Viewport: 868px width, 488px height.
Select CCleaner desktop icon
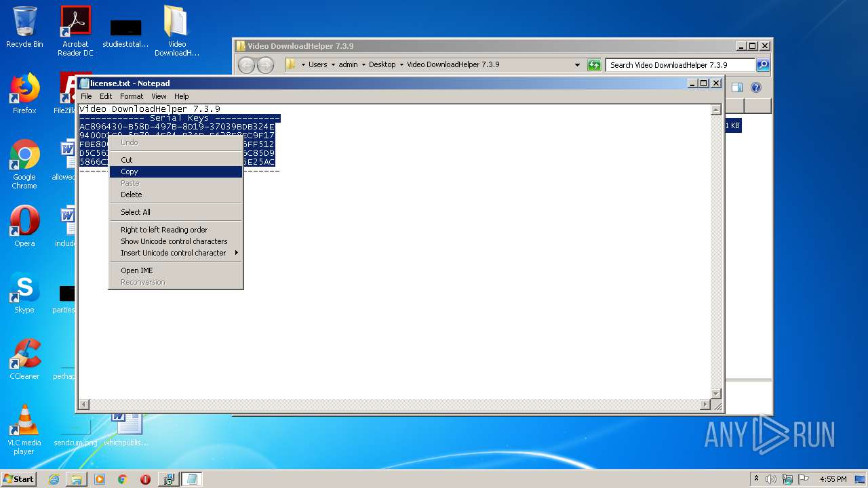click(x=24, y=360)
